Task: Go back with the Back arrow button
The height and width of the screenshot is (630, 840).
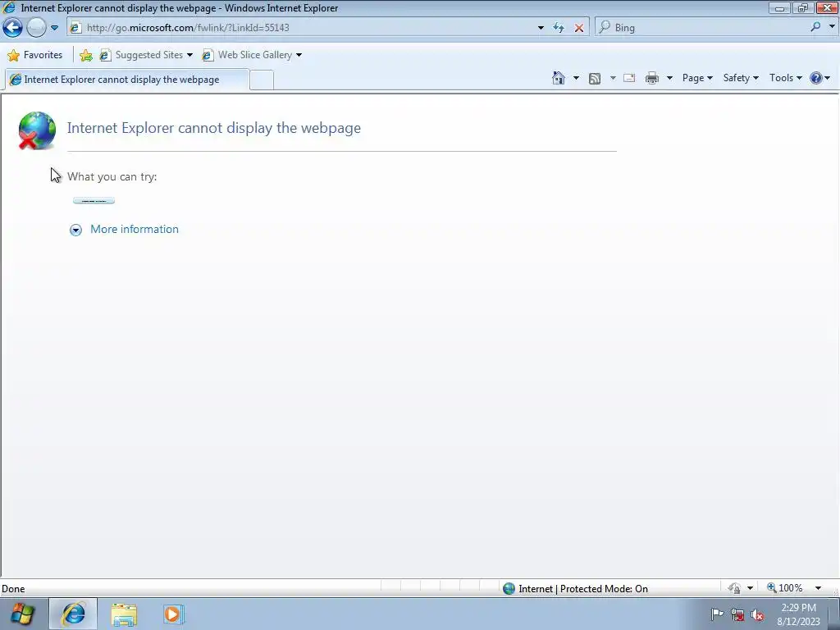Action: 12,27
